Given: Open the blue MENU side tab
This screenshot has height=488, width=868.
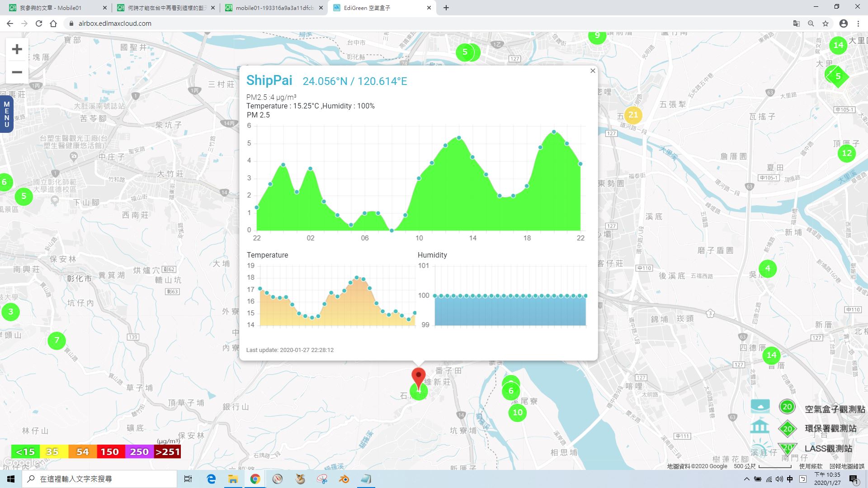Looking at the screenshot, I should pos(6,114).
